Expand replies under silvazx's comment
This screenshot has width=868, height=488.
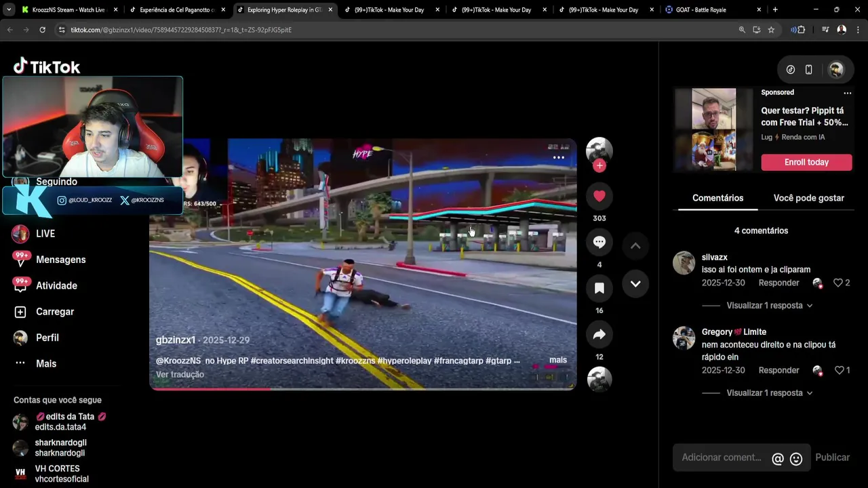(769, 306)
